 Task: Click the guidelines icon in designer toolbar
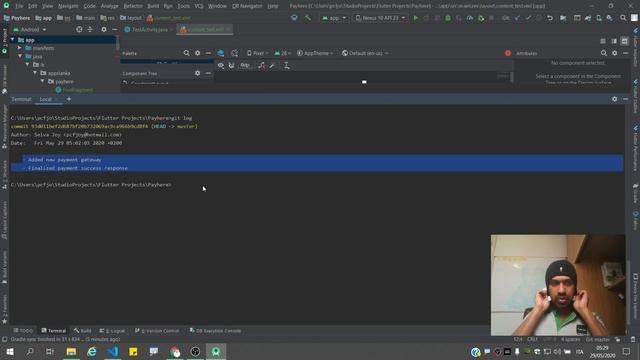point(287,65)
